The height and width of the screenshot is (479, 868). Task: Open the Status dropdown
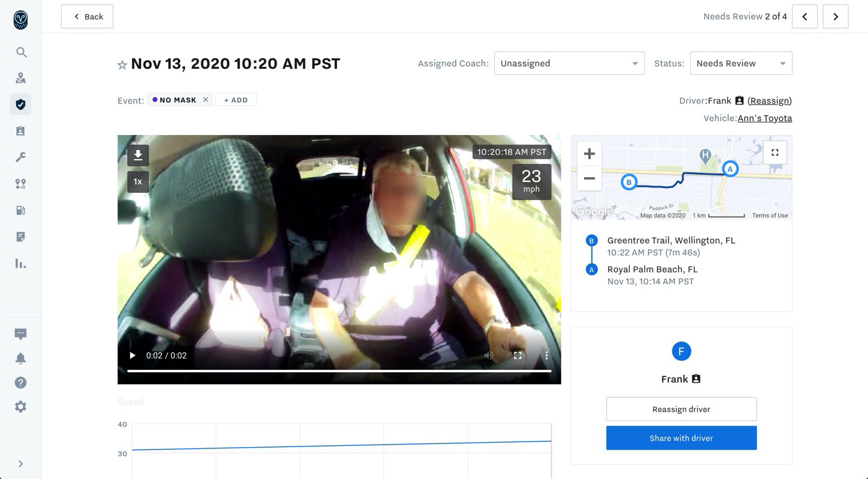tap(741, 63)
